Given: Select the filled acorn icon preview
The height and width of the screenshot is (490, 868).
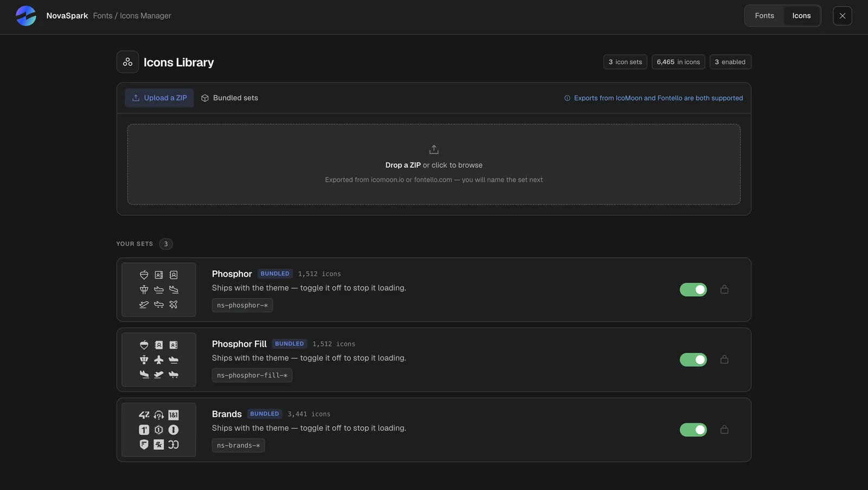Looking at the screenshot, I should [144, 345].
